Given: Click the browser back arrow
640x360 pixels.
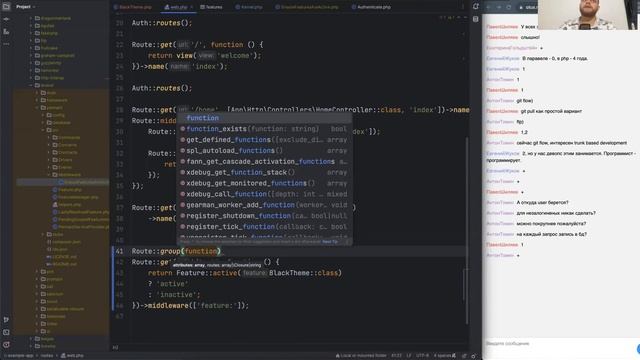Looking at the screenshot, I should (489, 7).
